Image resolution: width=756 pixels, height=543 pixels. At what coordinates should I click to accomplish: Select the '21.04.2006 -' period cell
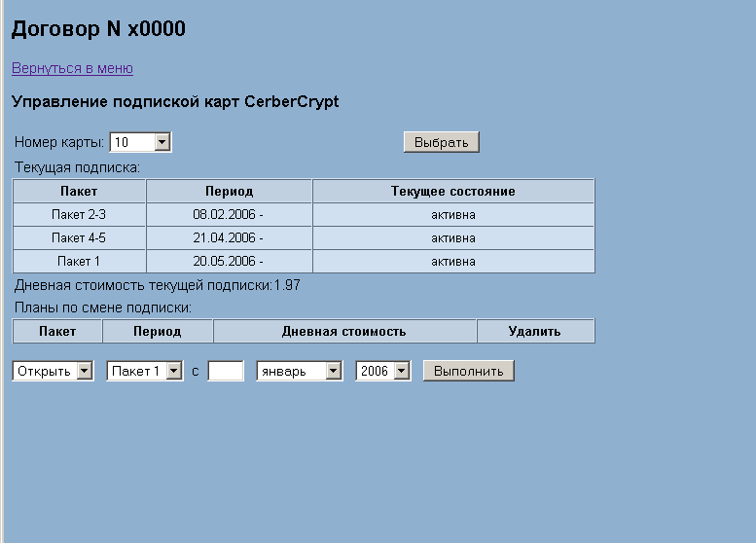229,237
